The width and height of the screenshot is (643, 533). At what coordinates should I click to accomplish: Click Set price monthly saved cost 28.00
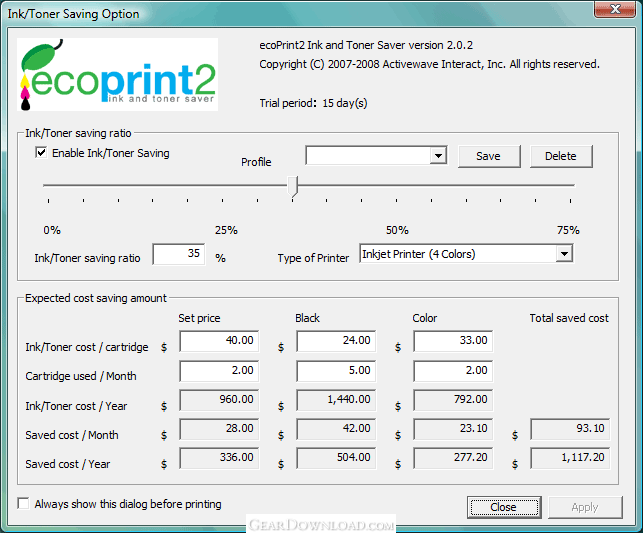(x=219, y=429)
